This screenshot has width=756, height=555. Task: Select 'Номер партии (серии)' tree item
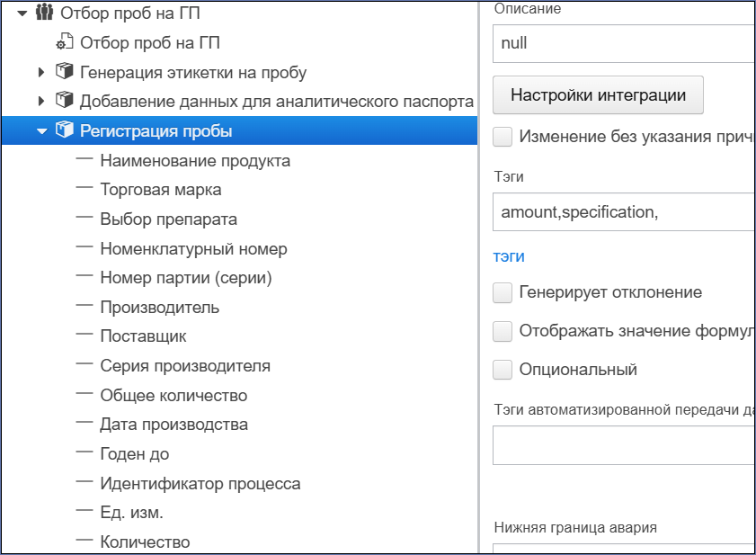186,278
